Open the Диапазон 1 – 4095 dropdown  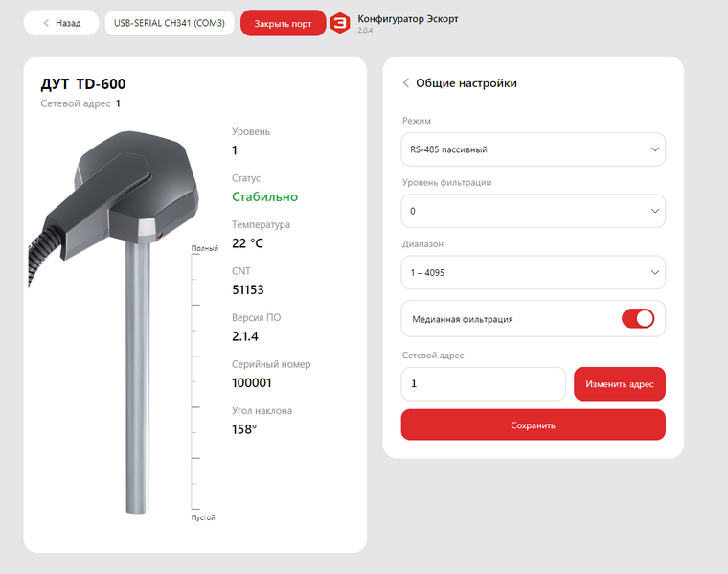coord(533,272)
